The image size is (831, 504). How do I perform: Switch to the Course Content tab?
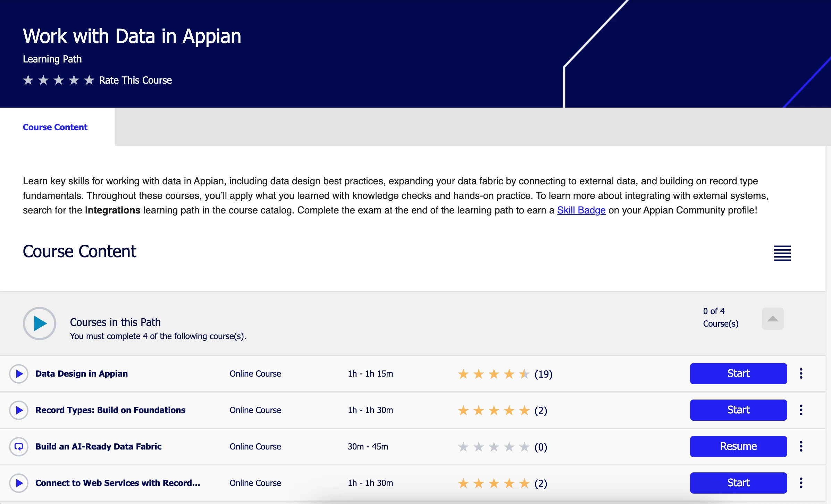[55, 127]
